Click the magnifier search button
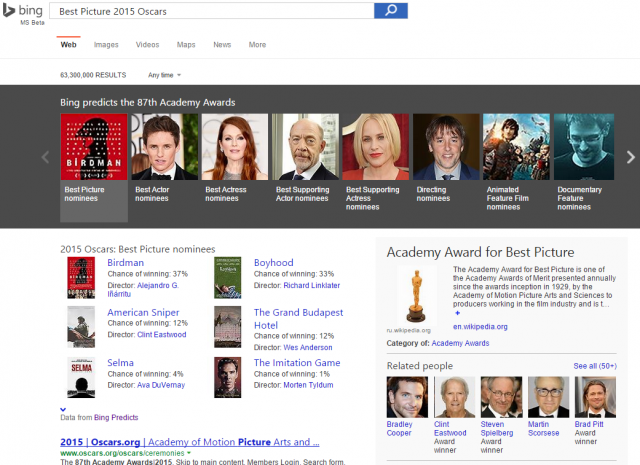 391,11
